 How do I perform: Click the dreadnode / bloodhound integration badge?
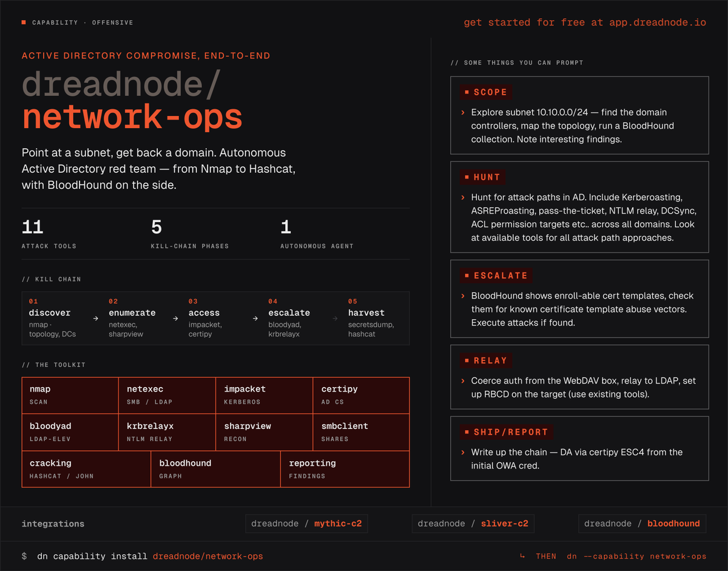(642, 524)
